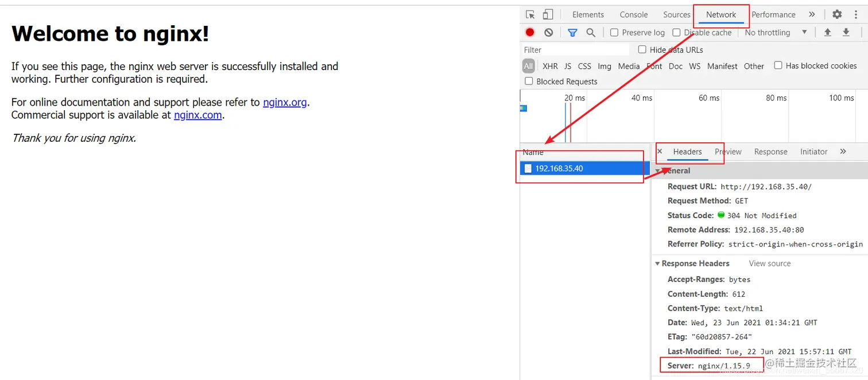Collapse the General section
Viewport: 868px width, 380px height.
658,171
